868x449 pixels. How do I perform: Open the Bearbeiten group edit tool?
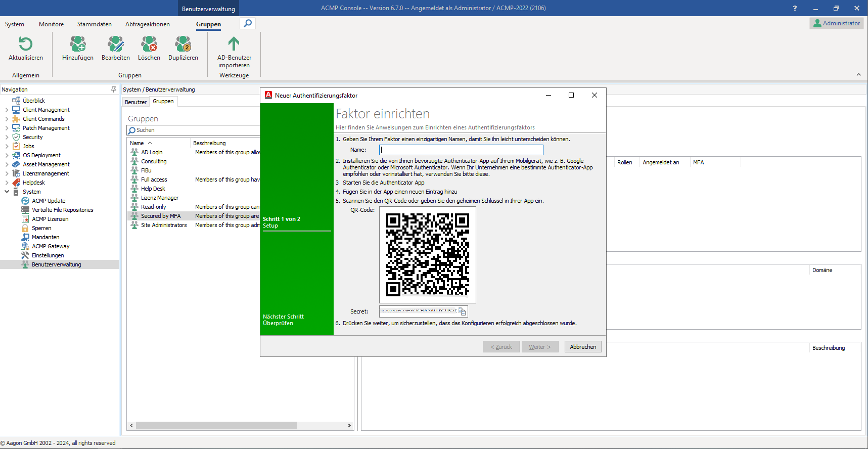click(116, 44)
